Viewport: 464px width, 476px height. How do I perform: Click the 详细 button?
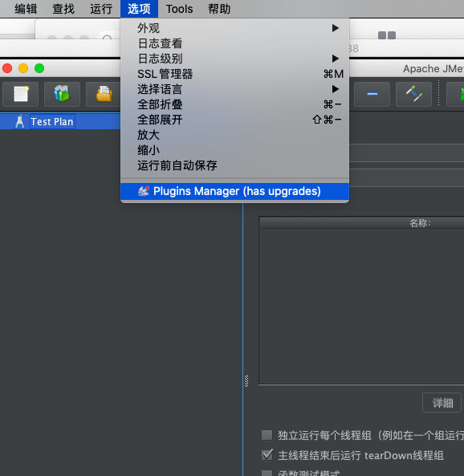point(442,403)
